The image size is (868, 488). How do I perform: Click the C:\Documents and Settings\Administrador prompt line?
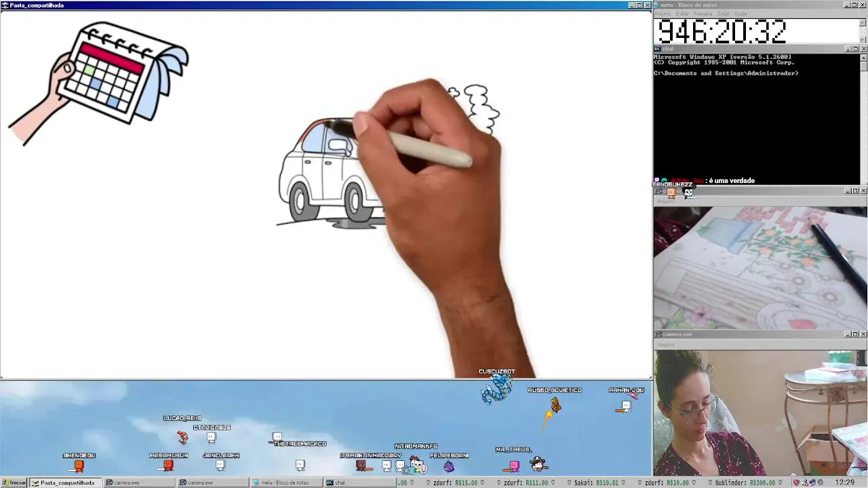(x=726, y=73)
